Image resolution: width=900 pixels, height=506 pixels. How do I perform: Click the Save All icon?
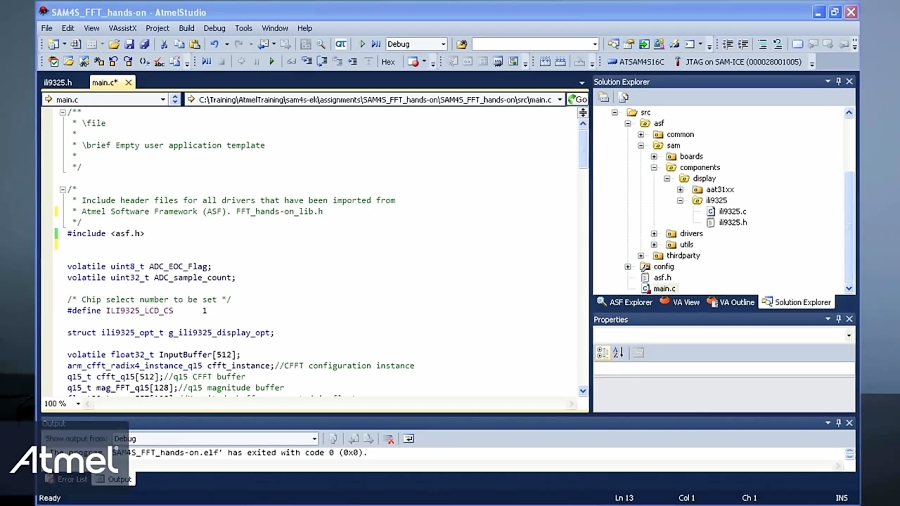click(145, 44)
